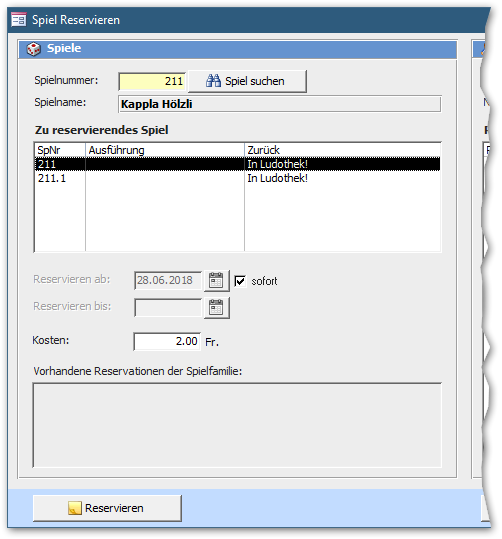
Task: Open calendar picker for Reservieren bis
Action: (x=216, y=307)
